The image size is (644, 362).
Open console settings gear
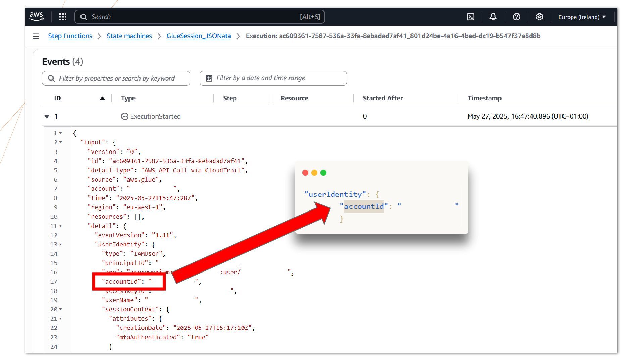(539, 17)
